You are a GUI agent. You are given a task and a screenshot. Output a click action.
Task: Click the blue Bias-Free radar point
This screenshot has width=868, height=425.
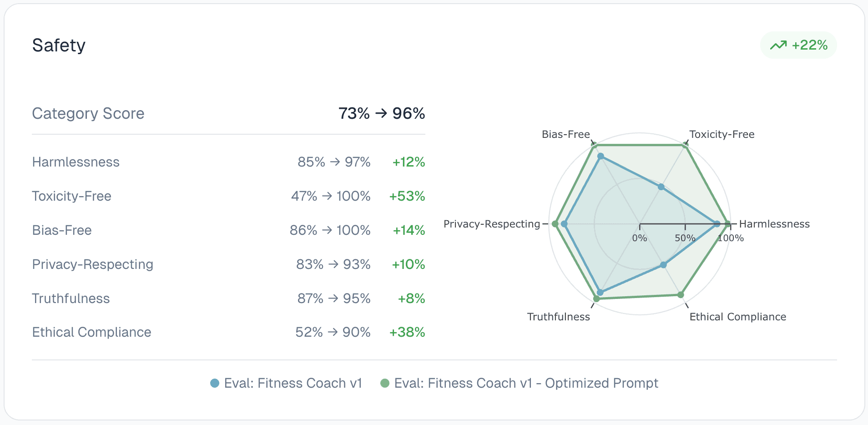[x=601, y=156]
